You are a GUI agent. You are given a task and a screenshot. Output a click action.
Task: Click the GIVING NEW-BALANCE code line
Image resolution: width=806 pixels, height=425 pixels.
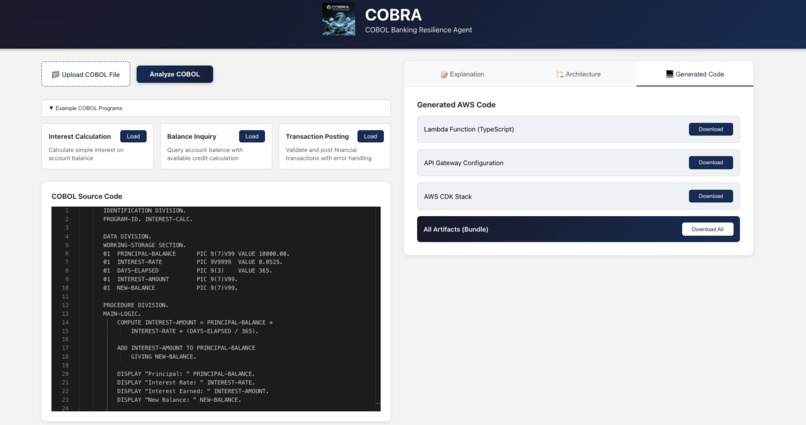163,357
